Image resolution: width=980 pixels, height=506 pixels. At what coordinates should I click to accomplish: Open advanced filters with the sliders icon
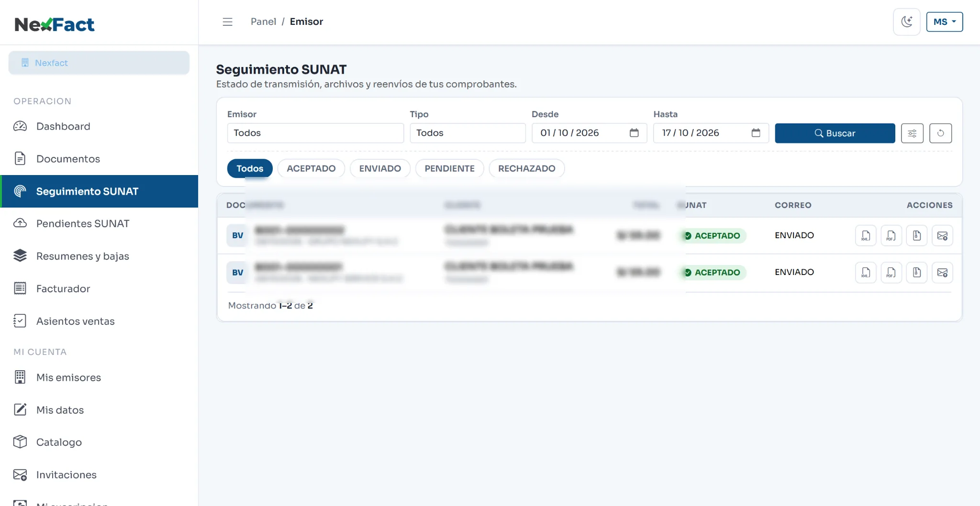tap(912, 133)
